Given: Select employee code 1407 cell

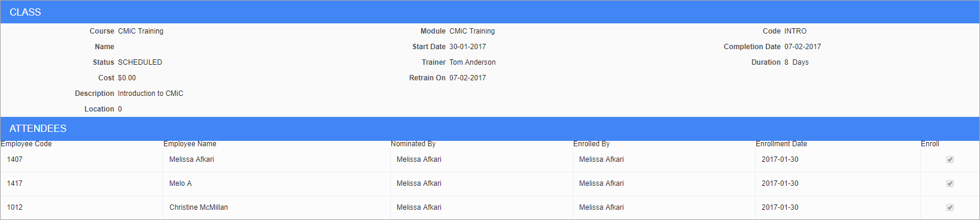Looking at the screenshot, I should [81, 159].
